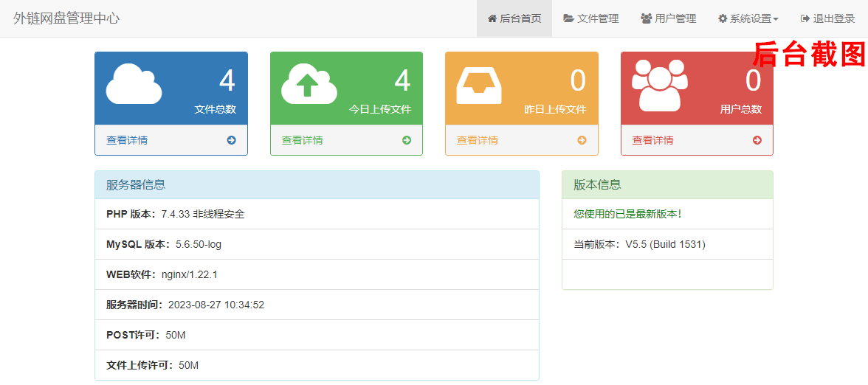Click the 外链网盘管理中心 brand title
The image size is (868, 385).
[66, 19]
